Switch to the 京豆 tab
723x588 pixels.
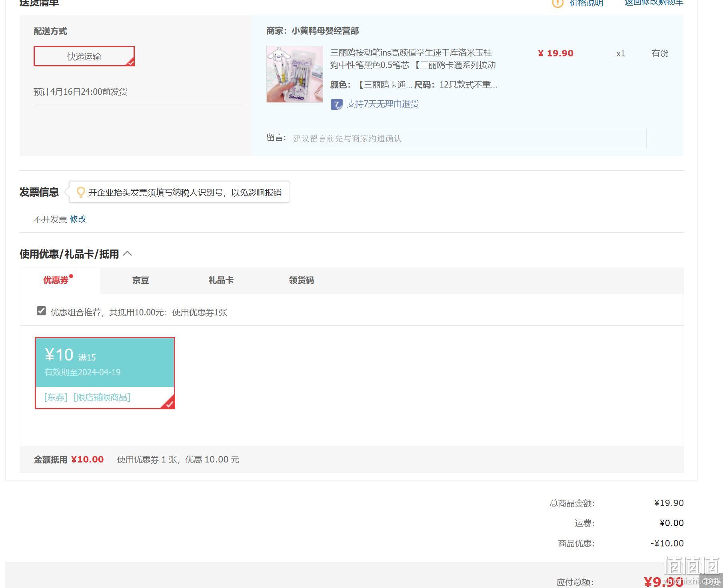coord(140,280)
